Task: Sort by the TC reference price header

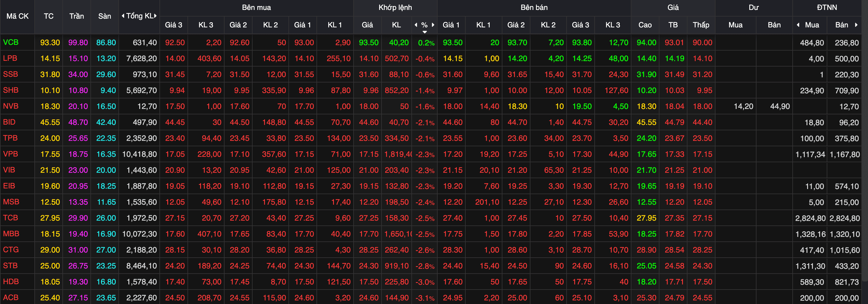Action: coord(49,16)
